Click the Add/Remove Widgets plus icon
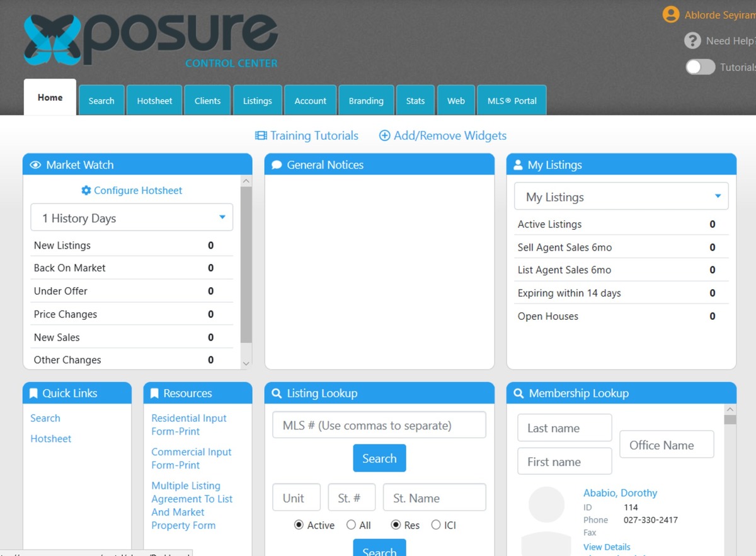Screen dimensions: 756x556 (384, 136)
